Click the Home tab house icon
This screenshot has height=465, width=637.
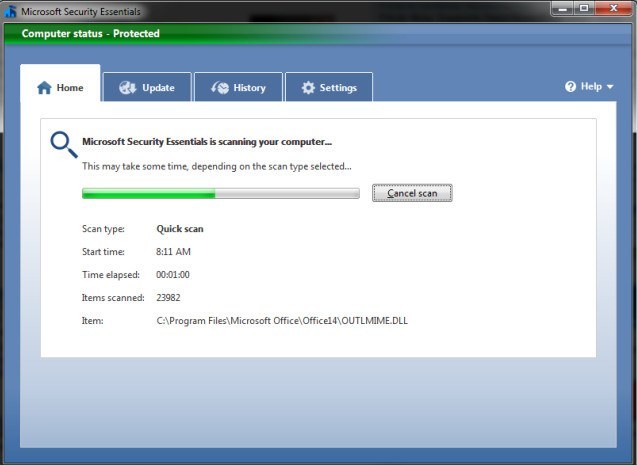point(44,88)
